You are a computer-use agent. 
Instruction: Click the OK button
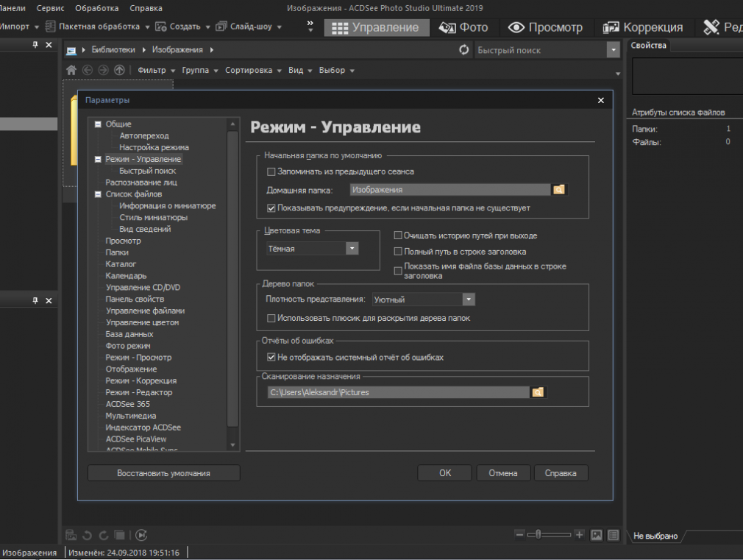(x=444, y=472)
